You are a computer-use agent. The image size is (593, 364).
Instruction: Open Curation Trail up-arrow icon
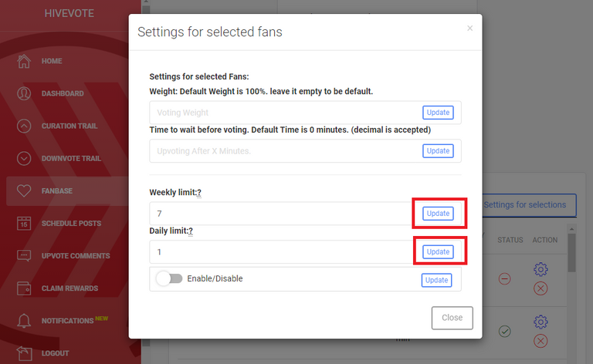coord(24,126)
